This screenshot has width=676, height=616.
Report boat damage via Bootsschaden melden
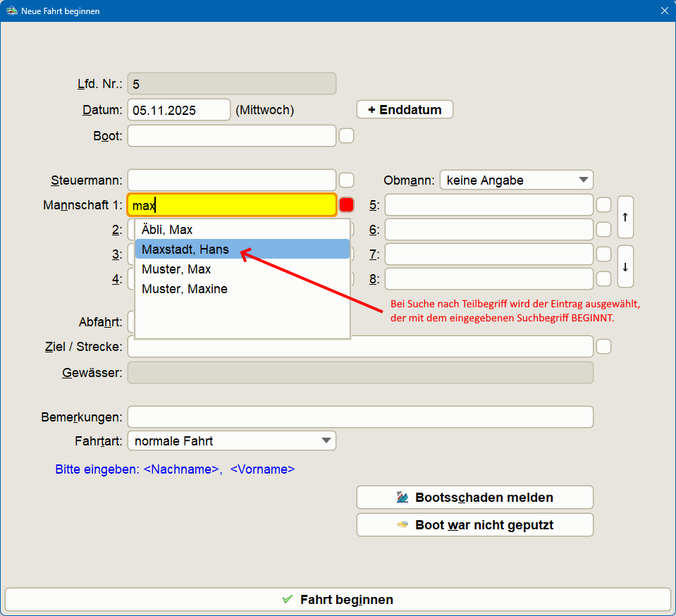coord(474,498)
